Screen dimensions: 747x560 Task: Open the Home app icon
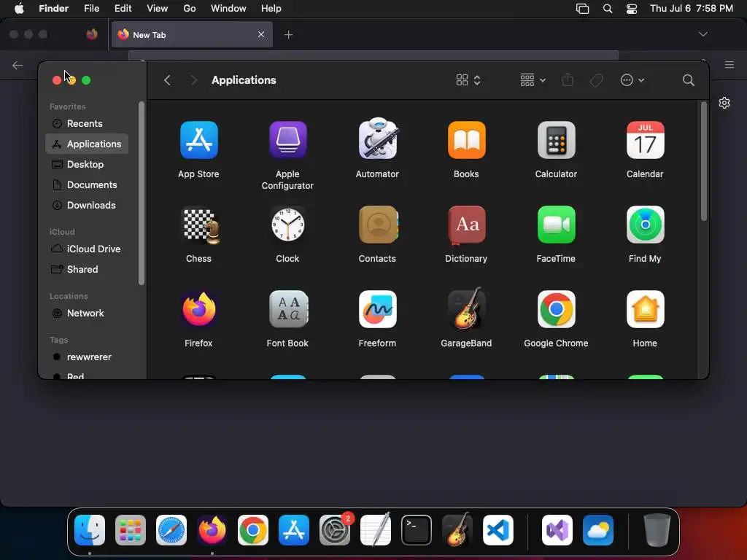click(x=645, y=309)
